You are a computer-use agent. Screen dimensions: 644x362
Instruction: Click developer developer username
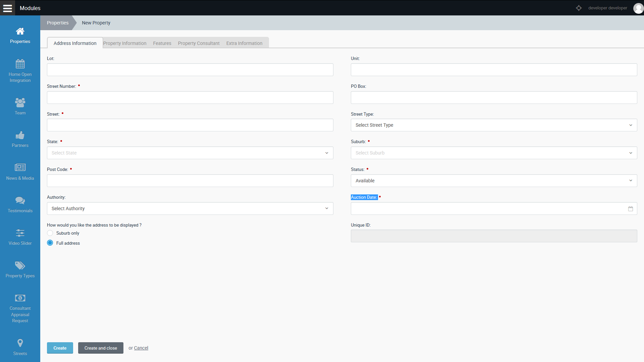coord(607,8)
